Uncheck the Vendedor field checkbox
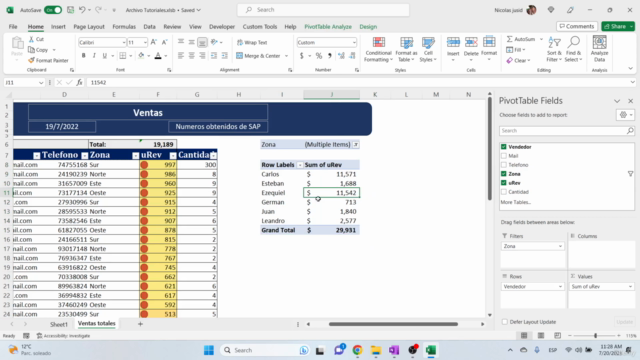The width and height of the screenshot is (640, 360). click(x=504, y=147)
